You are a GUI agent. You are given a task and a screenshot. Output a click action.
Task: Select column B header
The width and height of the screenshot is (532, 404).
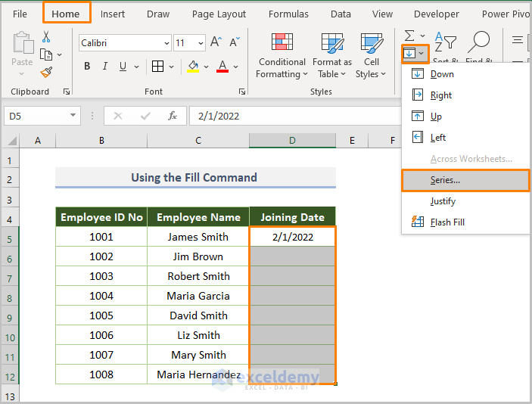click(x=101, y=141)
